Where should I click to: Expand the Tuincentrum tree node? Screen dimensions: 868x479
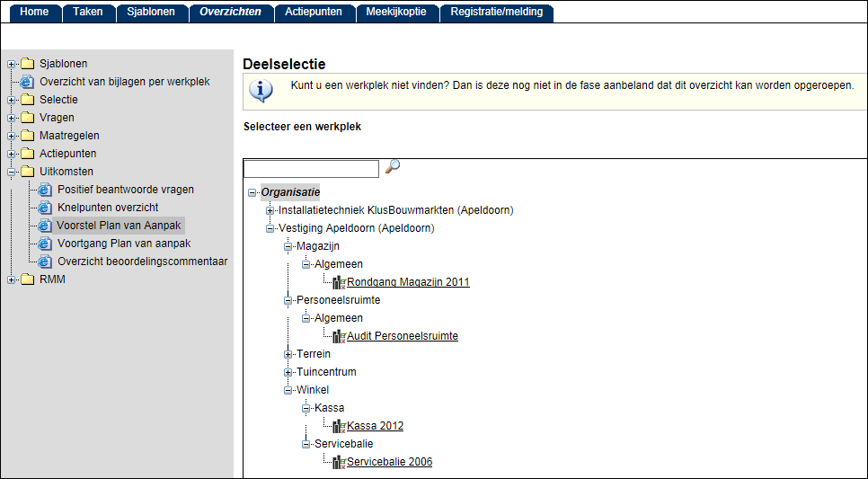pyautogui.click(x=288, y=372)
